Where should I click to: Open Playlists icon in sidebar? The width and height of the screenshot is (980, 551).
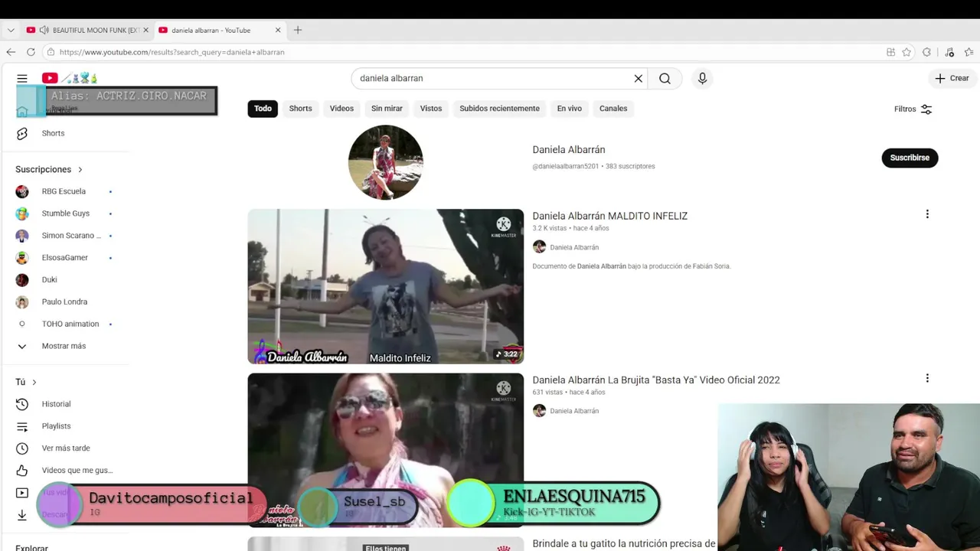tap(22, 426)
